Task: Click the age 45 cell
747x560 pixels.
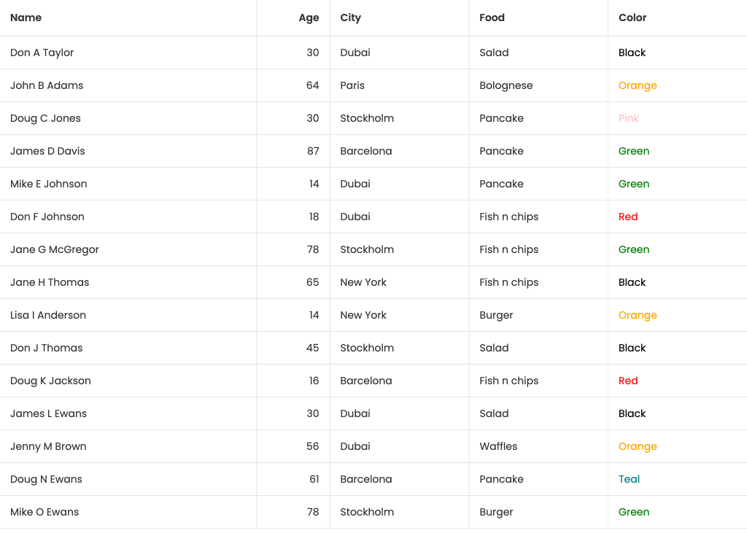Action: tap(312, 348)
